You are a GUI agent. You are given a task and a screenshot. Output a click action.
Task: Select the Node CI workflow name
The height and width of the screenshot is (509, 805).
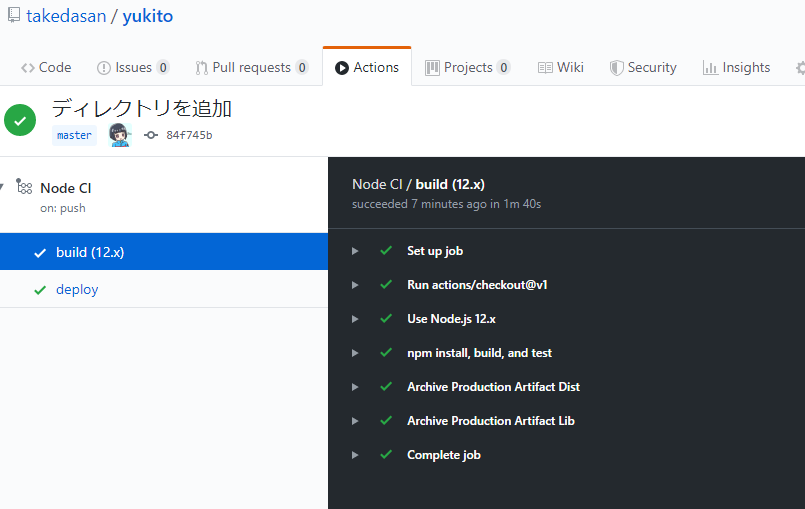pyautogui.click(x=66, y=188)
